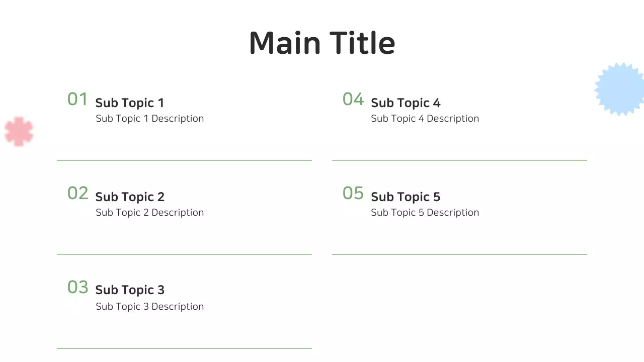Select the Sub Topic 3 Description text
The width and height of the screenshot is (644, 362).
point(149,307)
